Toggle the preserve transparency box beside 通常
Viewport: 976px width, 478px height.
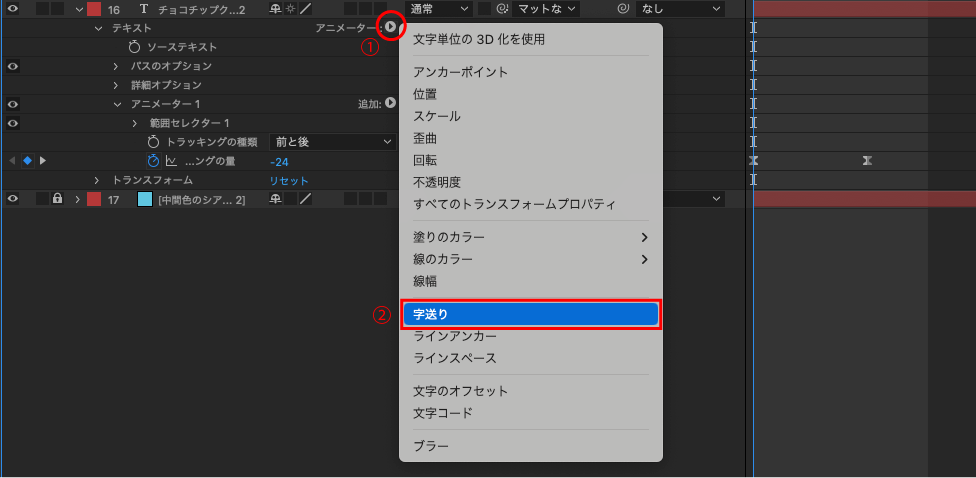tap(484, 9)
